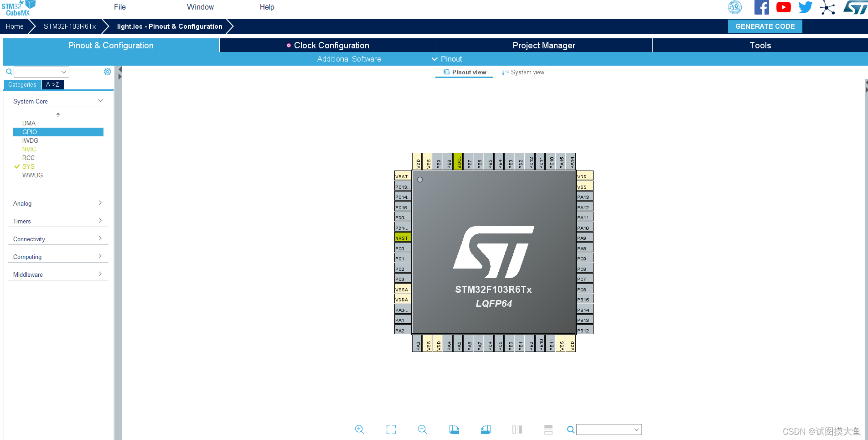Expand the Analog category
This screenshot has height=440, width=868.
(58, 203)
